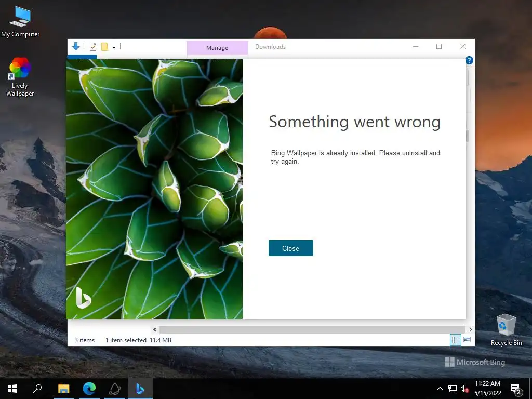Click the horizontal scrollbar left arrow
Screen dimensions: 532x399
155,329
